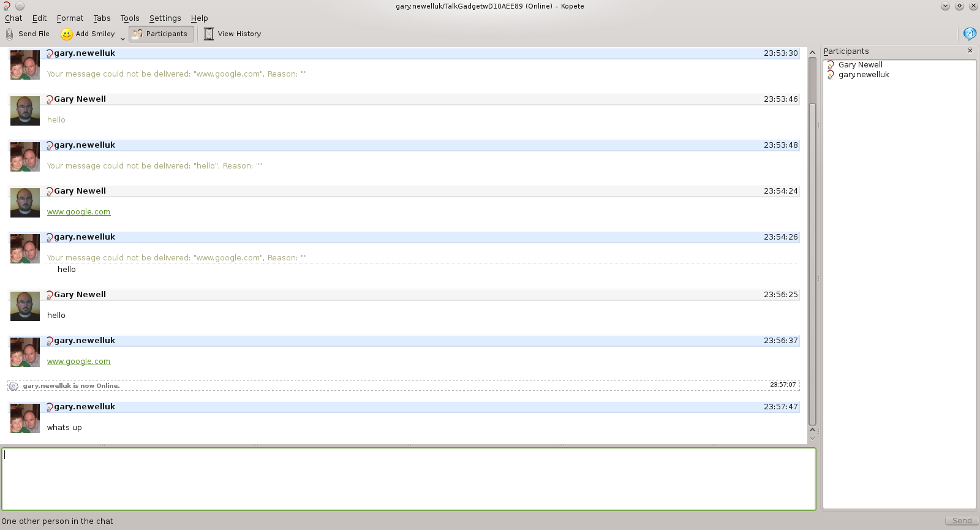
Task: Open the Tools menu
Action: [x=130, y=18]
